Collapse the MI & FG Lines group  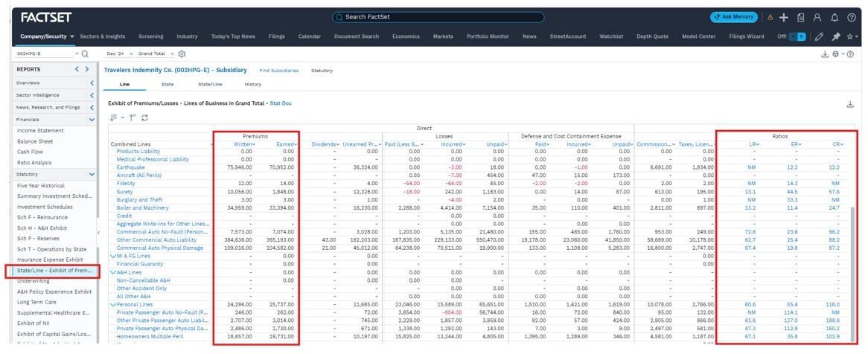113,256
